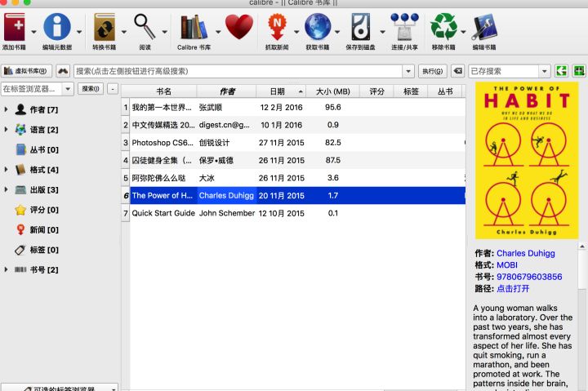588x391 pixels.
Task: Open dropdown arrow next to Convert books
Action: [x=124, y=32]
